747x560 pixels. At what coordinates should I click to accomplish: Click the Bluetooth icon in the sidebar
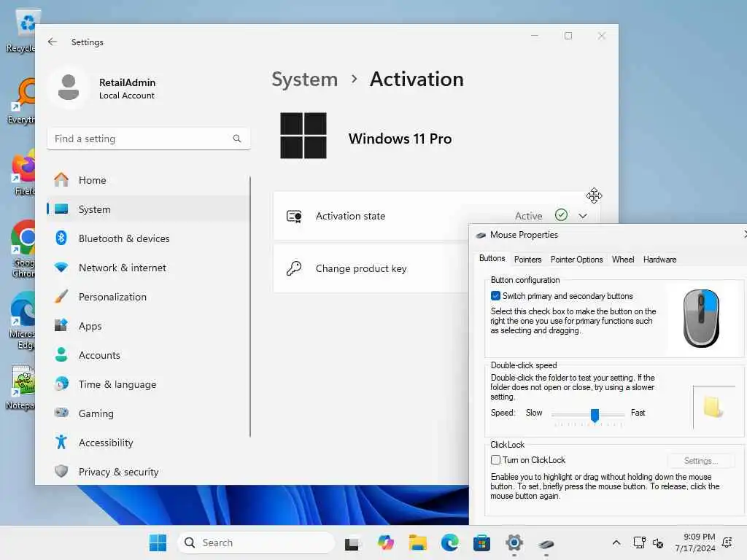point(61,238)
